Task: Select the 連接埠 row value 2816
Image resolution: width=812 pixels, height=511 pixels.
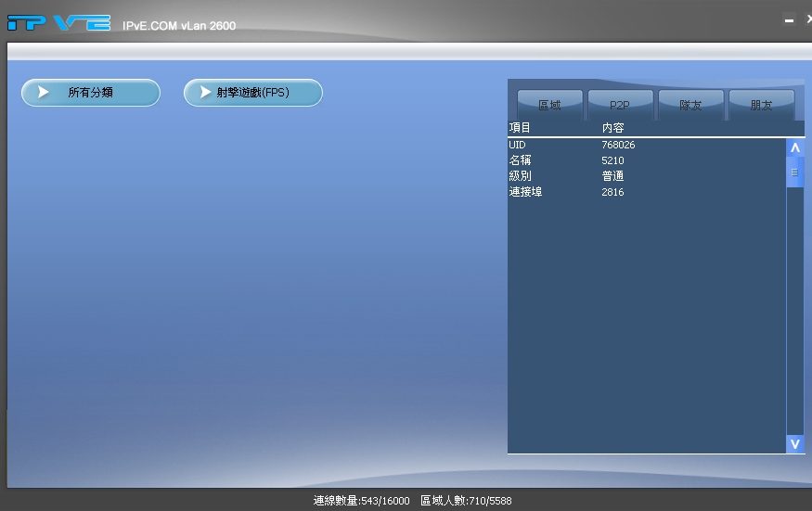Action: pyautogui.click(x=612, y=192)
